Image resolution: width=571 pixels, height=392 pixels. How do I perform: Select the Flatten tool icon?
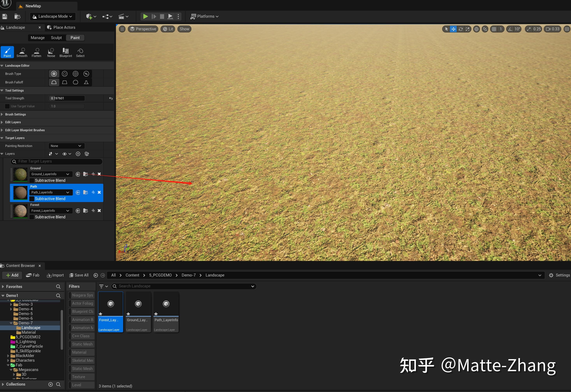[x=36, y=52]
